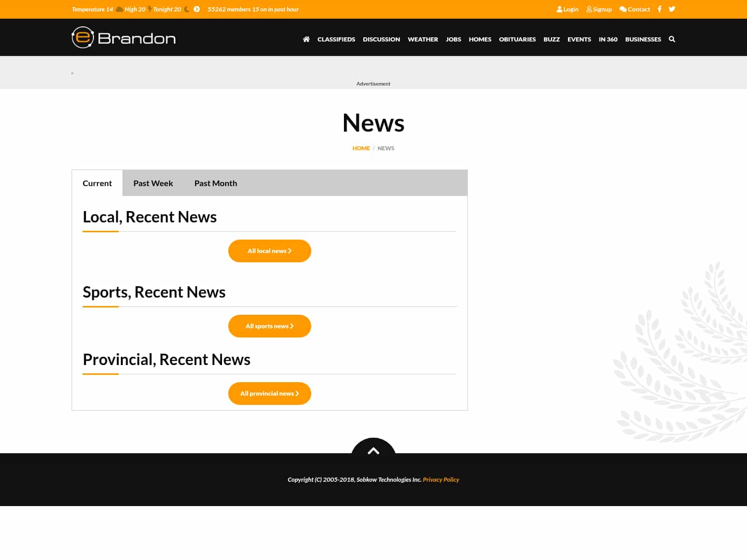
Task: Open the Signup link
Action: click(599, 9)
